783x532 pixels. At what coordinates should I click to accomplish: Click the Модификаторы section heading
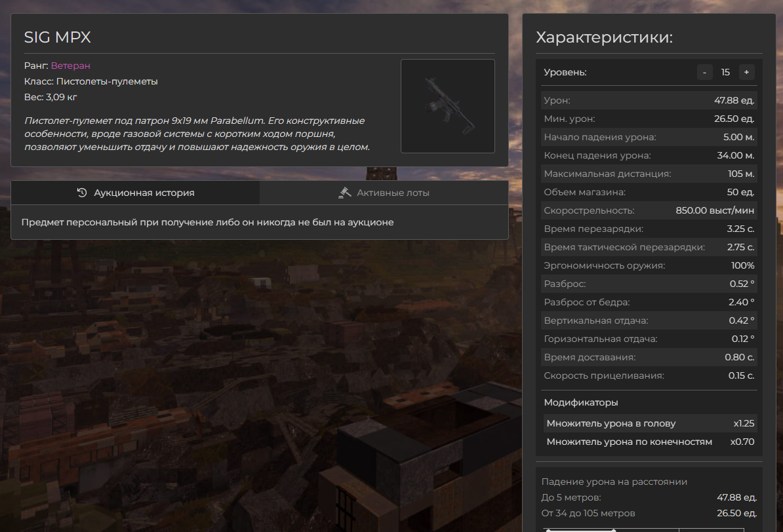pos(581,402)
